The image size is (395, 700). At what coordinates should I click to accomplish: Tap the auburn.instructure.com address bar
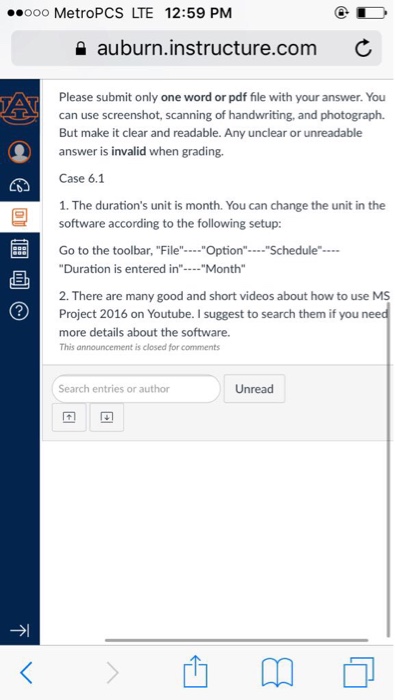point(196,48)
